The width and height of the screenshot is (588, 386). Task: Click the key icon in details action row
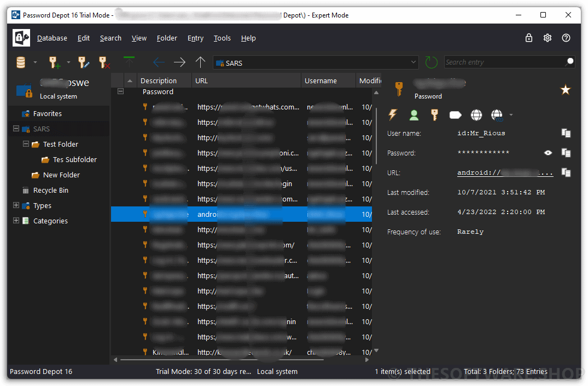point(435,115)
